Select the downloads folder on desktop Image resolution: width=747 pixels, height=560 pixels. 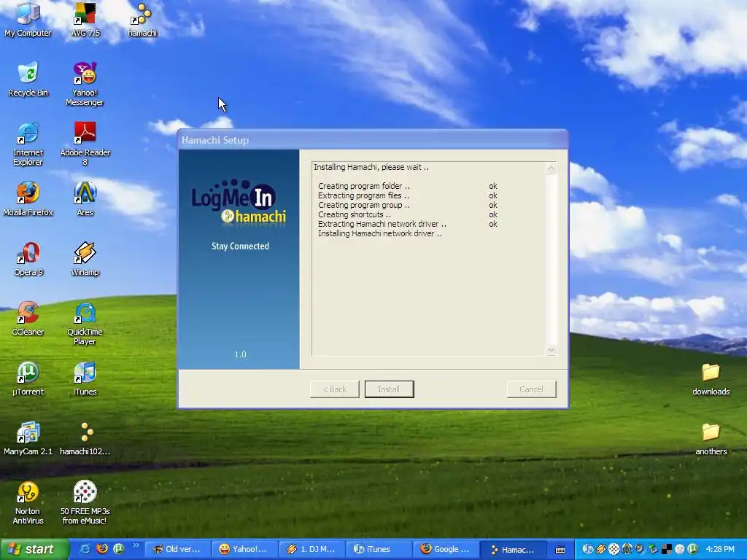point(711,378)
